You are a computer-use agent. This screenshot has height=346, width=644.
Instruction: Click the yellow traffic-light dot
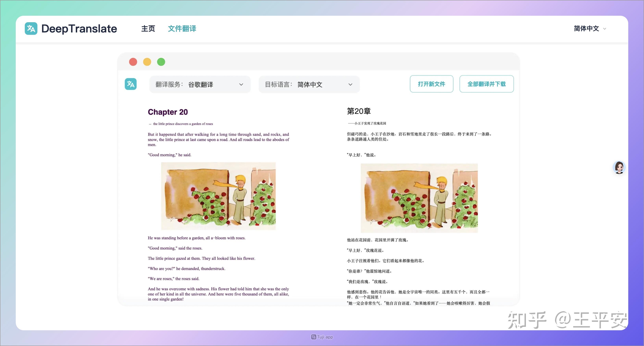[147, 61]
